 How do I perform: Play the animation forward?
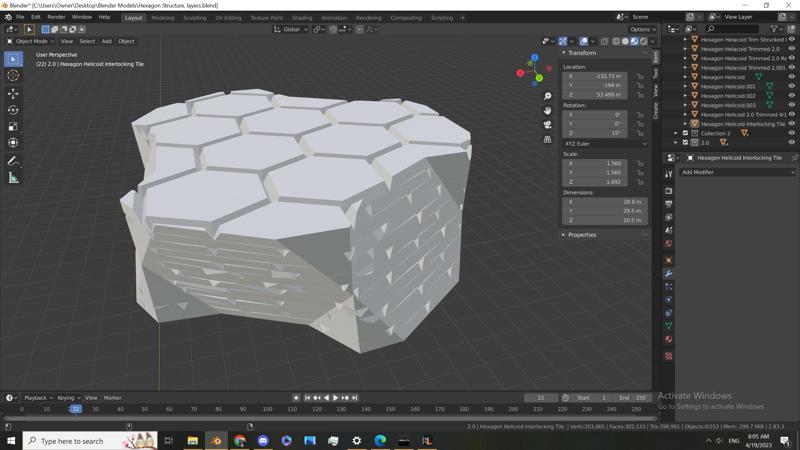[335, 397]
